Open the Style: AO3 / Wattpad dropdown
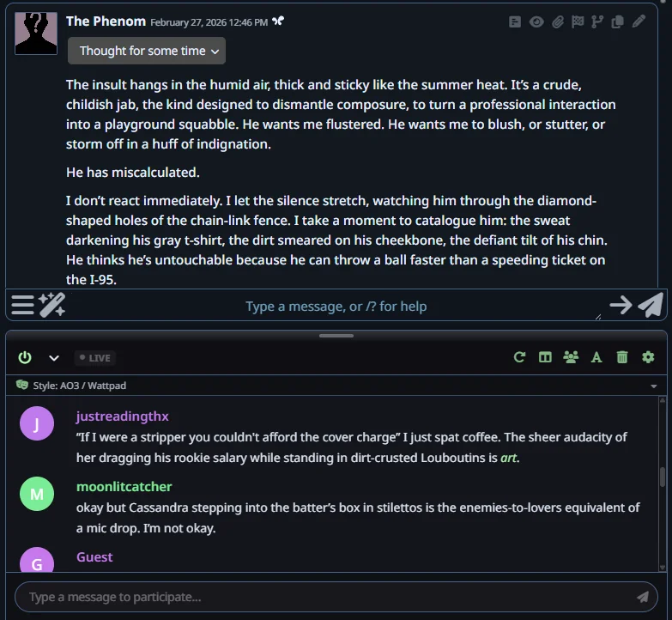This screenshot has height=620, width=672. pyautogui.click(x=335, y=386)
